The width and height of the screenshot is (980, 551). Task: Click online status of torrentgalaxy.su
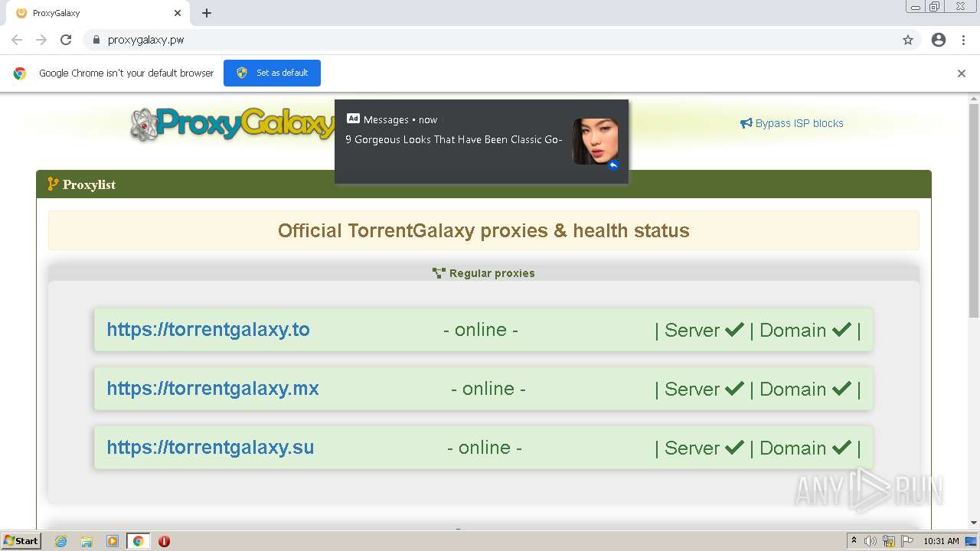pyautogui.click(x=485, y=448)
